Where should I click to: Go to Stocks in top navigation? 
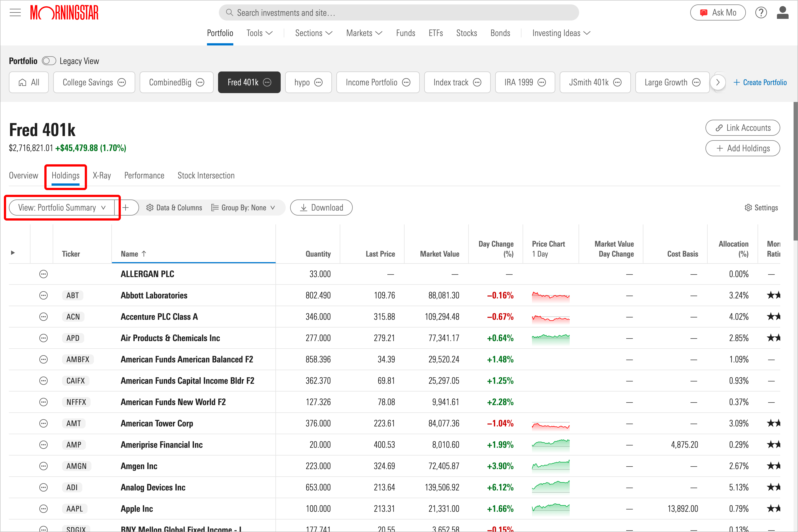(467, 33)
